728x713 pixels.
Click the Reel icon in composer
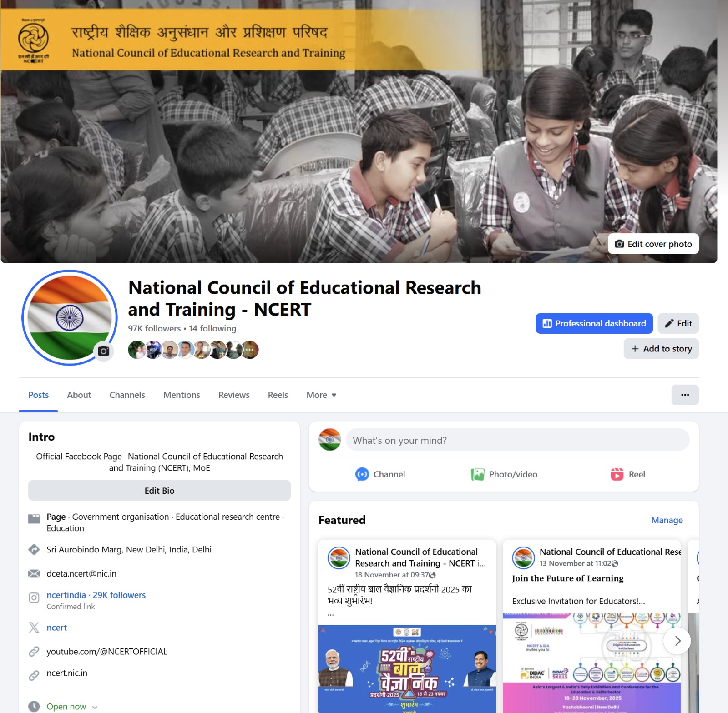click(x=617, y=474)
